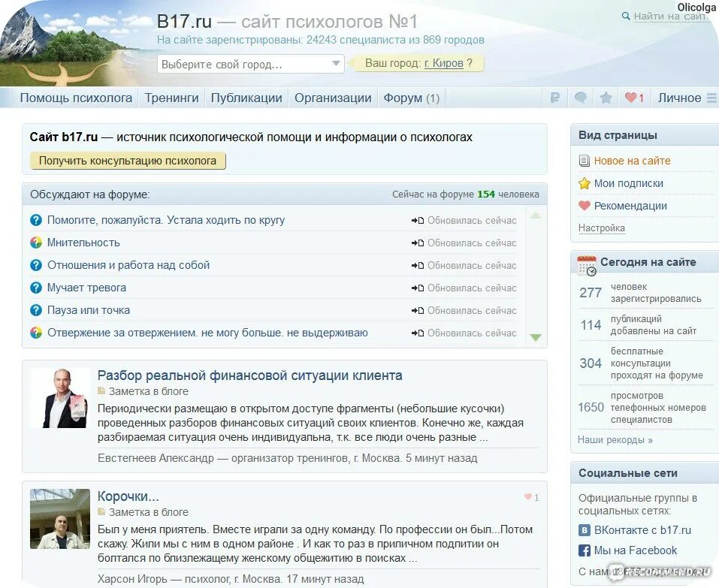Click go-to-last-post icon in Мнительность row
This screenshot has width=719, height=588.
(417, 243)
